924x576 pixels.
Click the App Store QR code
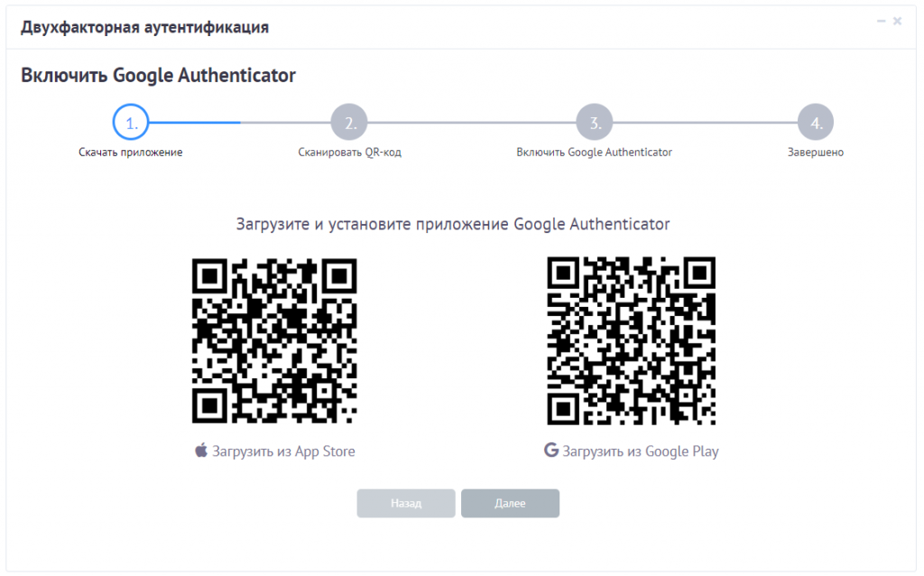(274, 340)
